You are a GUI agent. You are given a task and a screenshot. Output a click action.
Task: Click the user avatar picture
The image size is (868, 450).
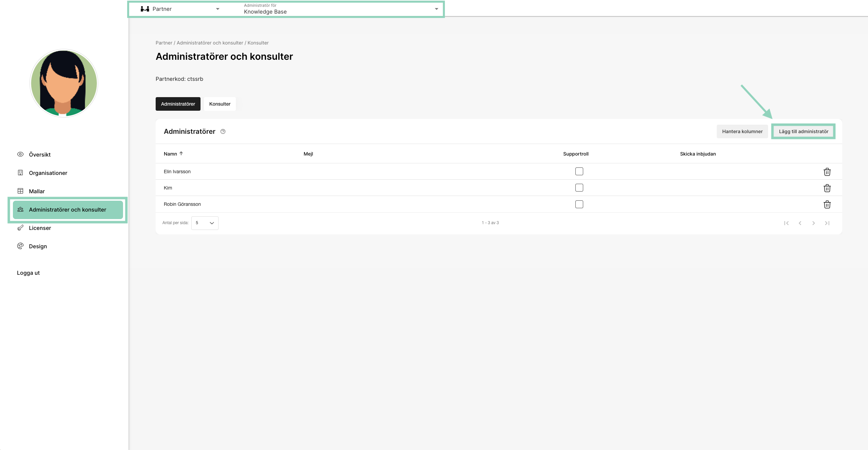point(64,83)
